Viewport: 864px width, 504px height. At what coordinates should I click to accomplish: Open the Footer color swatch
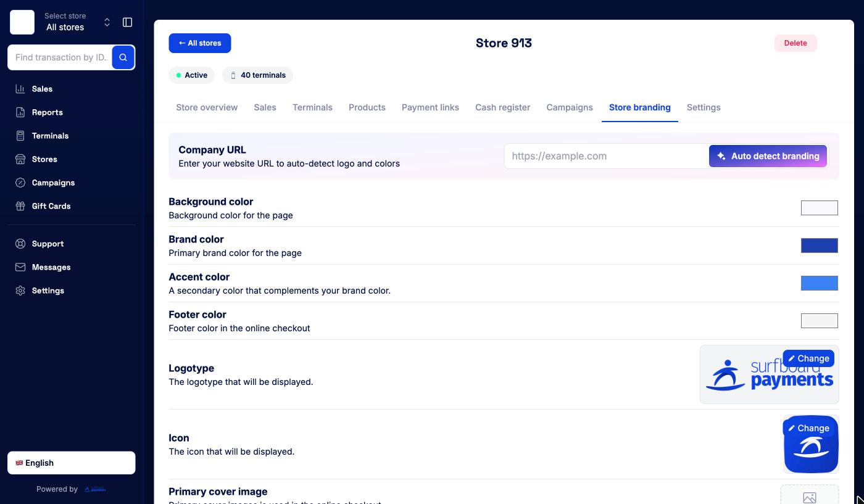(820, 321)
